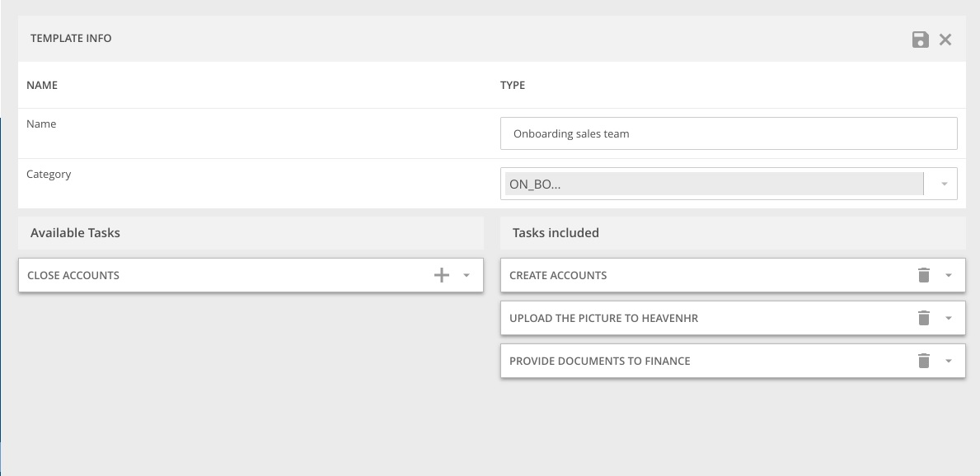The image size is (980, 476).
Task: Delete the PROVIDE DOCUMENTS TO FINANCE task
Action: (x=924, y=360)
